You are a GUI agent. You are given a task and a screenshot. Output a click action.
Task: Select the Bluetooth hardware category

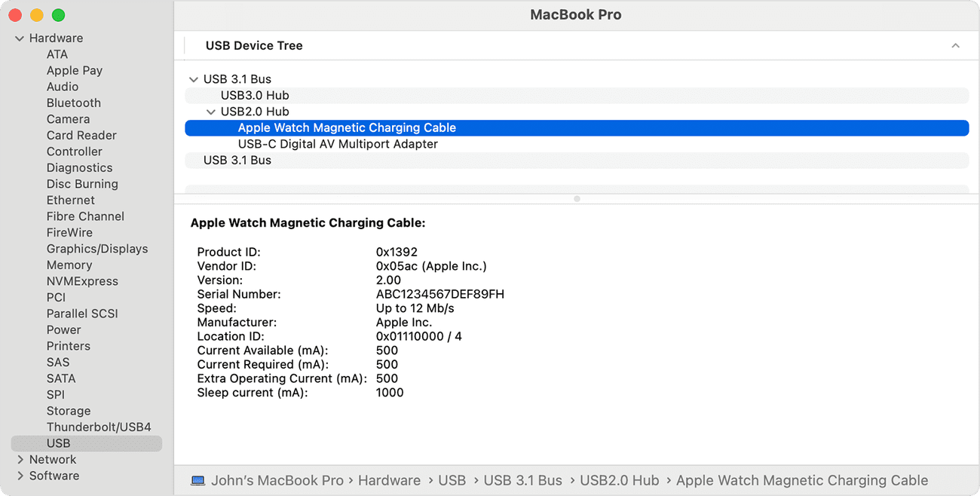click(73, 103)
